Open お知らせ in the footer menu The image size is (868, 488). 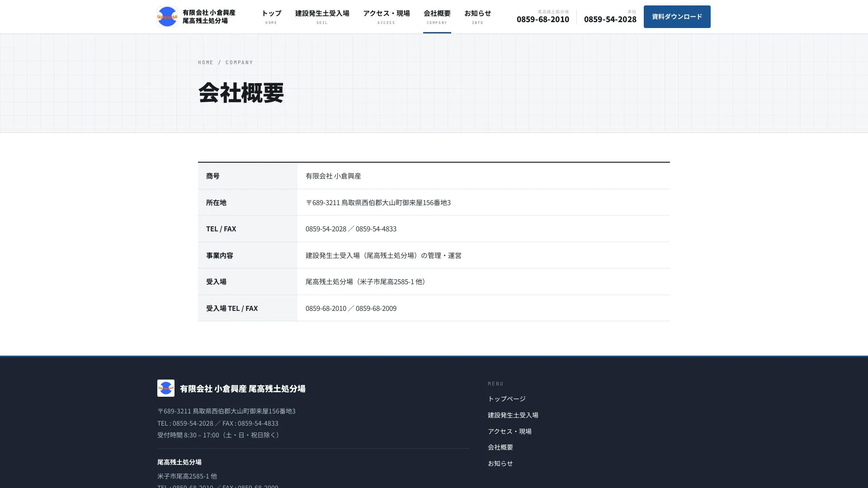(500, 463)
